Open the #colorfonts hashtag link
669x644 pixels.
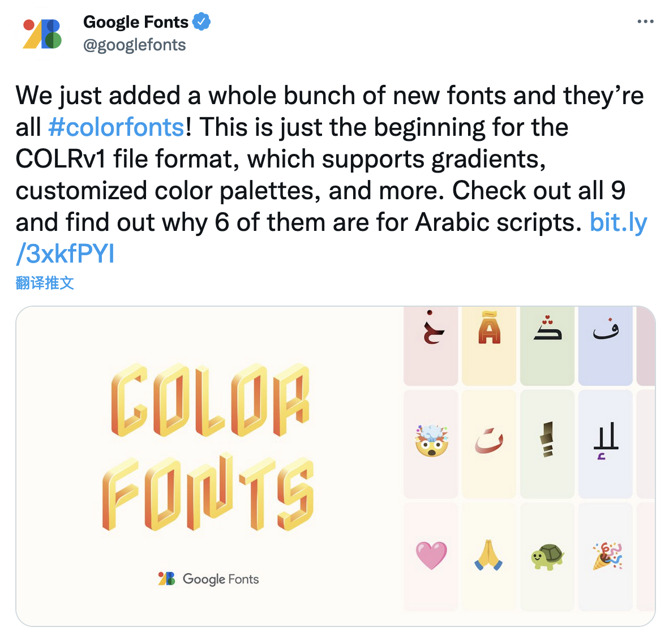pos(116,127)
